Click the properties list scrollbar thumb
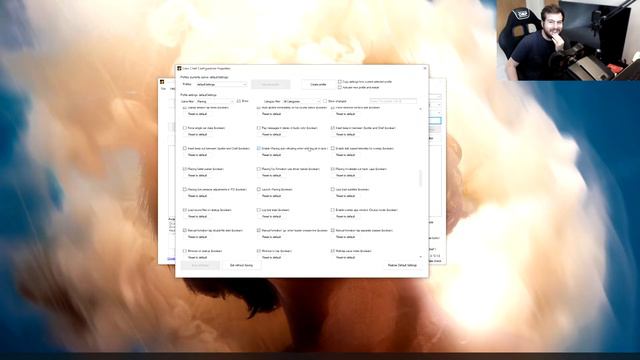 (421, 178)
